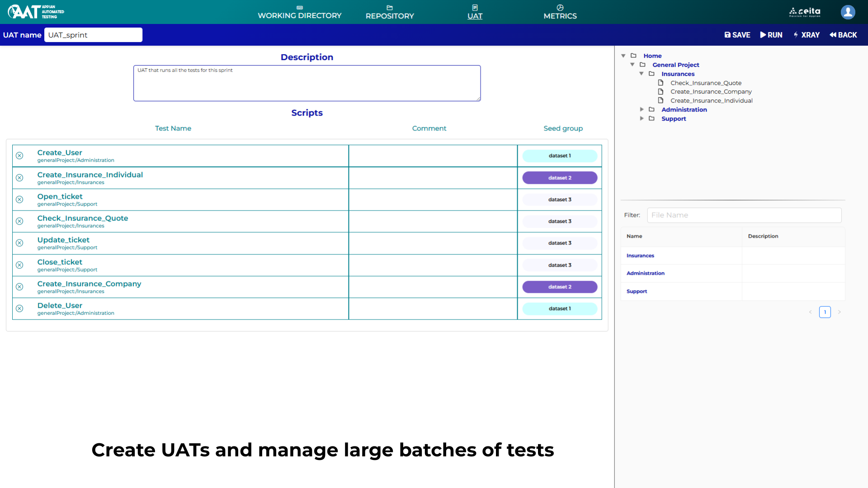The height and width of the screenshot is (488, 868).
Task: Click the Create_User test name
Action: 60,153
